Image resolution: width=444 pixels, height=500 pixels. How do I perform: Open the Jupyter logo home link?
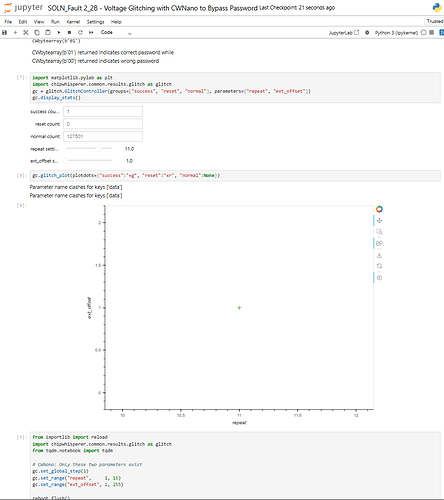tap(23, 8)
